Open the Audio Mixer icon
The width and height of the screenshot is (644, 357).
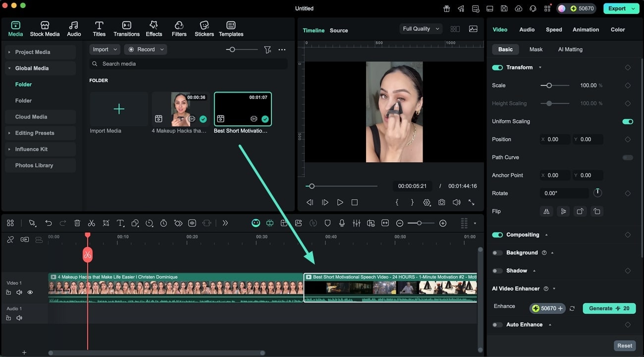pyautogui.click(x=356, y=223)
